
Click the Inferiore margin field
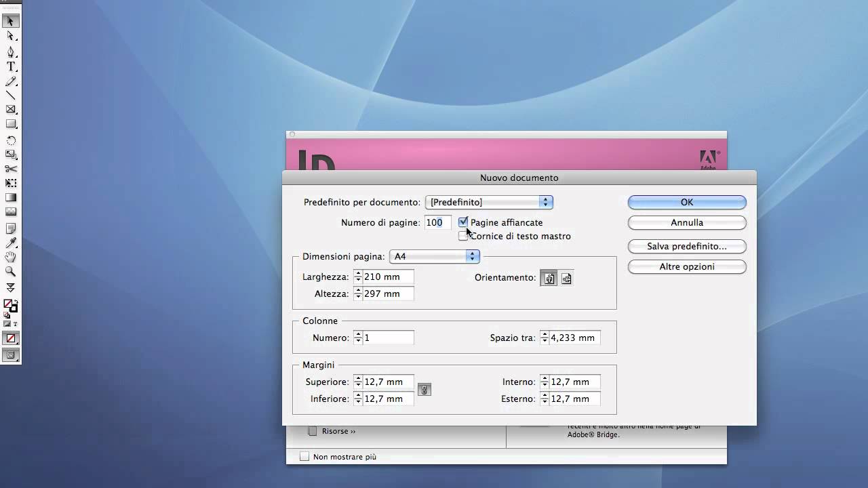click(x=389, y=399)
